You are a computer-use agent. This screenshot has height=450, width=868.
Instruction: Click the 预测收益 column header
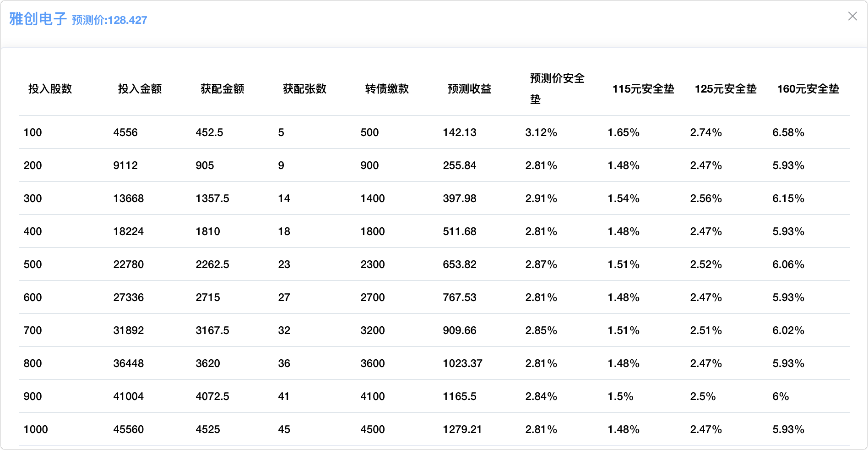coord(469,89)
